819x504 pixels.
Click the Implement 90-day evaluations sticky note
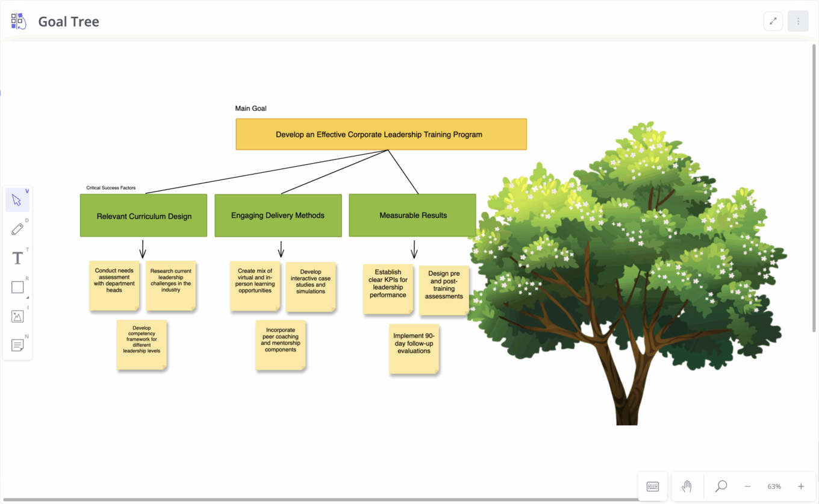pos(414,349)
